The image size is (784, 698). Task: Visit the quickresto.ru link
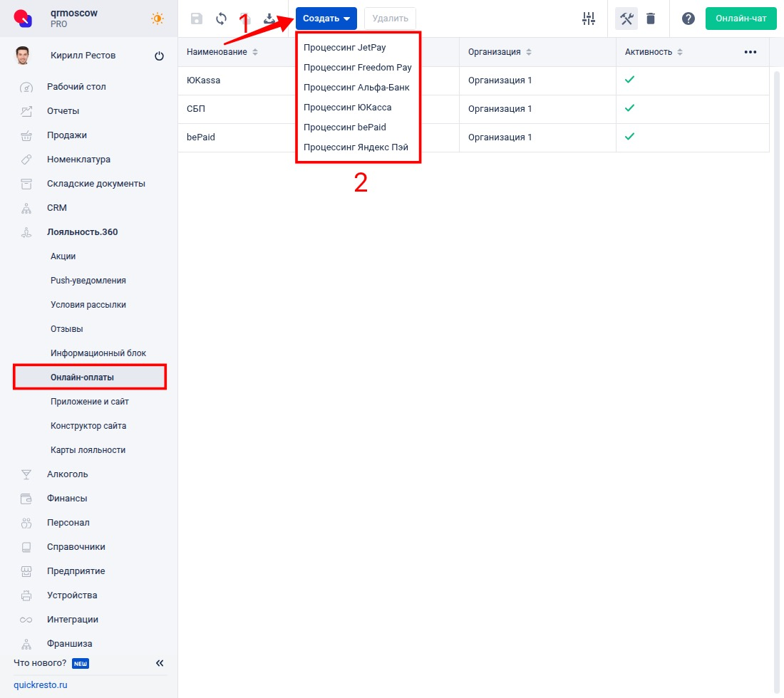coord(41,685)
